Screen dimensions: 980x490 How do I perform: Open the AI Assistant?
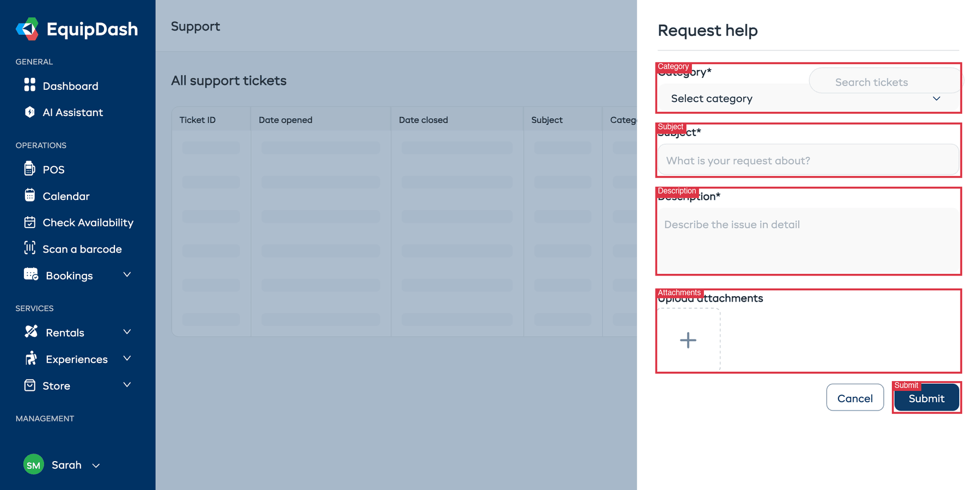click(30, 112)
